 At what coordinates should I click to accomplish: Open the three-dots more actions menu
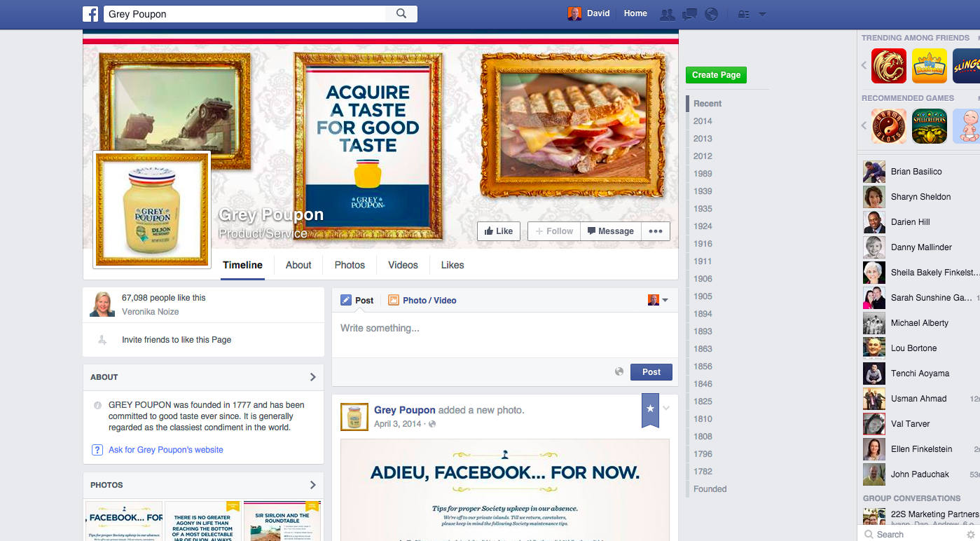pyautogui.click(x=655, y=231)
